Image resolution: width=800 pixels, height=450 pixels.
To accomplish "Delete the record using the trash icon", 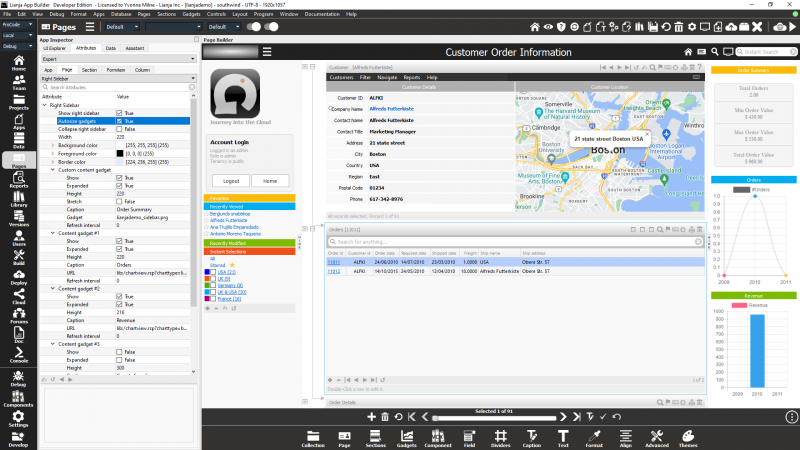I will [x=385, y=416].
